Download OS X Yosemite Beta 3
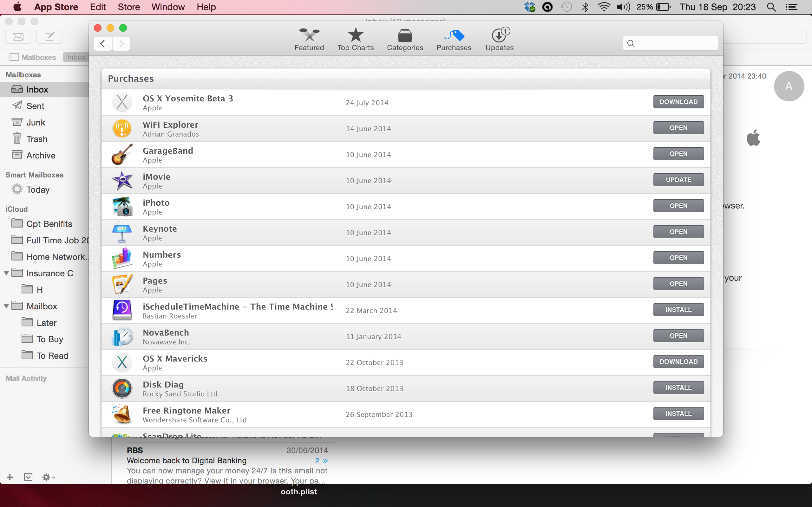Screen dimensions: 812x507 click(x=678, y=102)
